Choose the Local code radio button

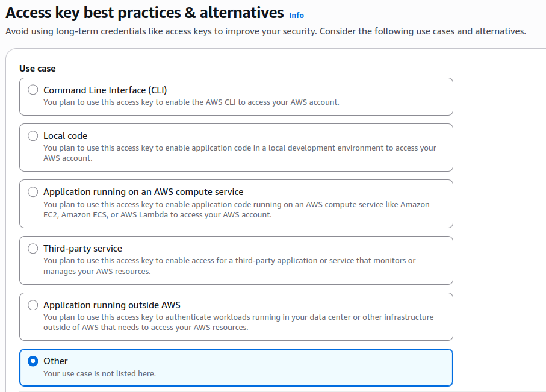pos(33,136)
